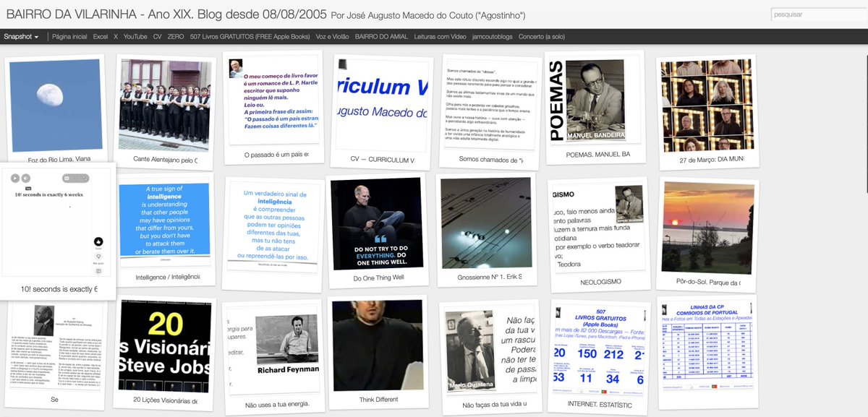Screen dimensions: 868x417
Task: Click the video top-right controls pill
Action: click(x=76, y=178)
